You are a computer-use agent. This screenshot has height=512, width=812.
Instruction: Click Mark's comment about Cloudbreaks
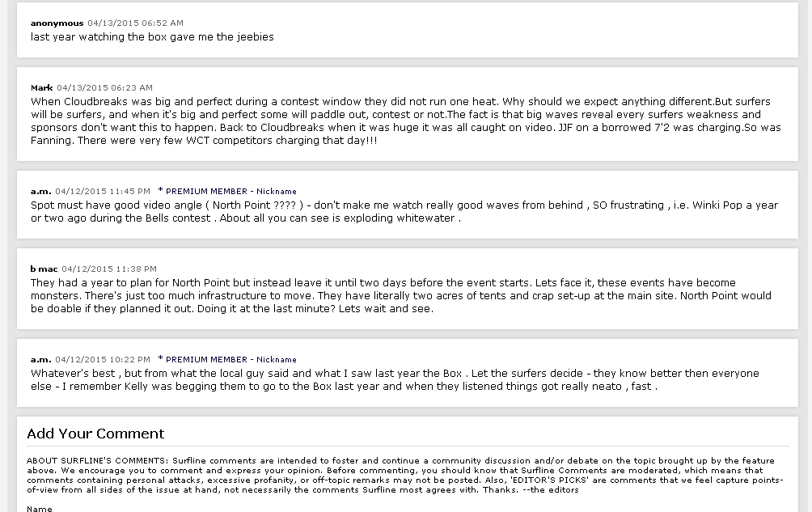pyautogui.click(x=405, y=121)
